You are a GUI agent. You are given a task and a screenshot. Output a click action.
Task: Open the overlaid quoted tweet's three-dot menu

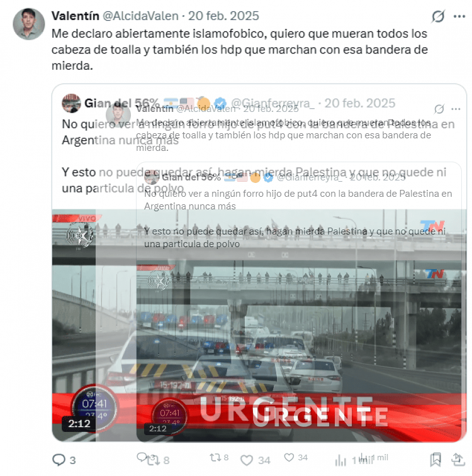(456, 109)
